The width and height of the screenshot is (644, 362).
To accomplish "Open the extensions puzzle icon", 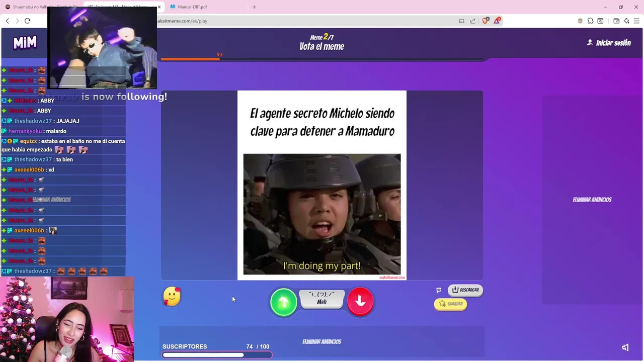I will coord(590,21).
